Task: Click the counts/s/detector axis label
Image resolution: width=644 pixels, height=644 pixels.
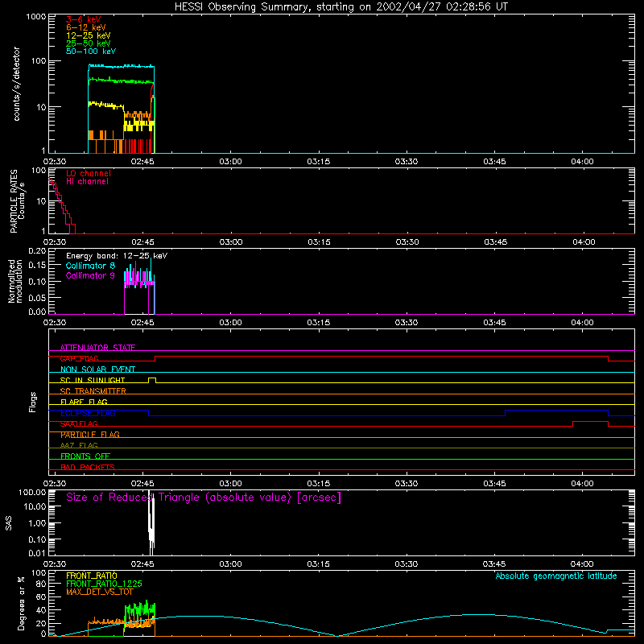Action: 16,84
